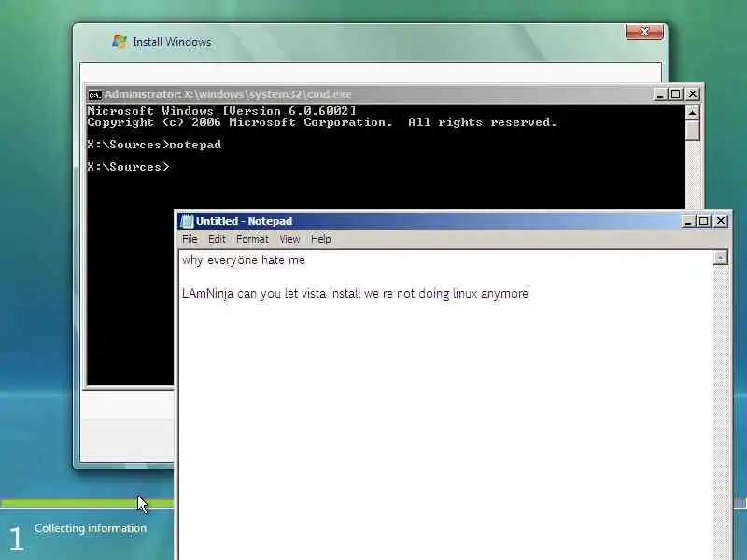This screenshot has width=747, height=560.
Task: Open the Notepad Edit menu
Action: pyautogui.click(x=217, y=239)
